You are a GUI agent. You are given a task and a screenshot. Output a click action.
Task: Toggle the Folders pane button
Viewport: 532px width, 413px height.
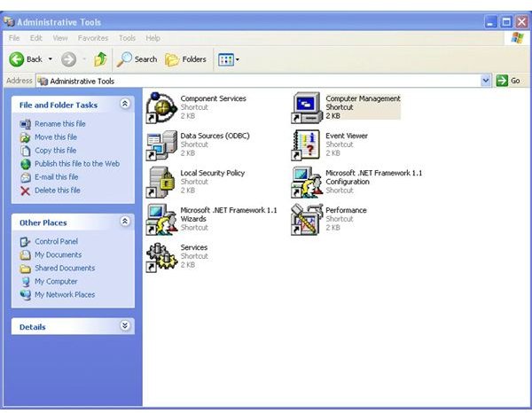[185, 59]
